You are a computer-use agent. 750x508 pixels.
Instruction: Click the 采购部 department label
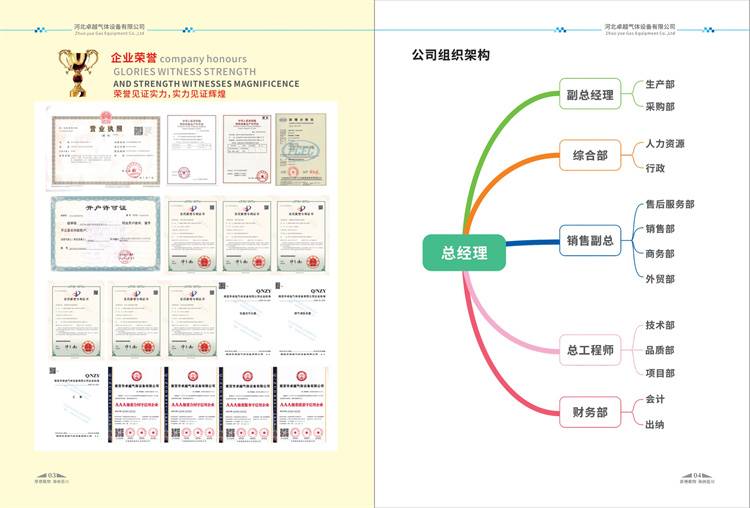[x=659, y=106]
